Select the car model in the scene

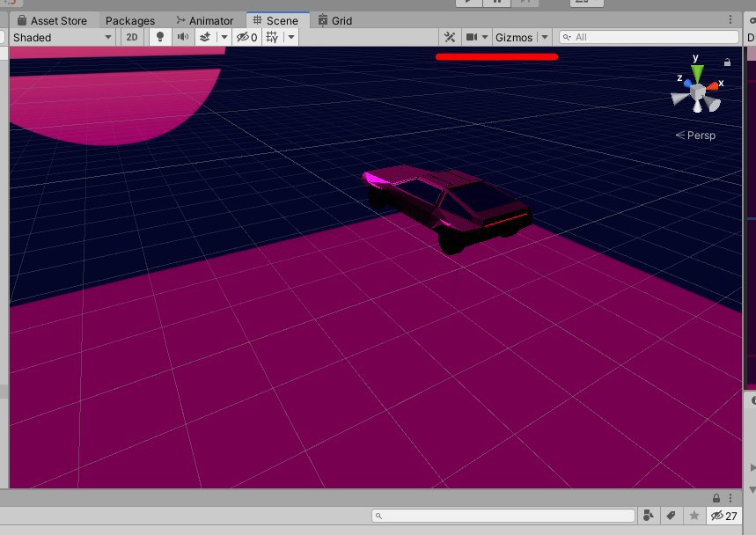click(446, 208)
